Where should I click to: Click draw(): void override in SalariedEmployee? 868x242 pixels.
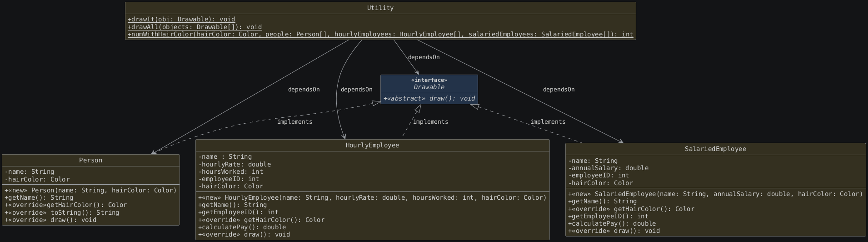tap(614, 231)
